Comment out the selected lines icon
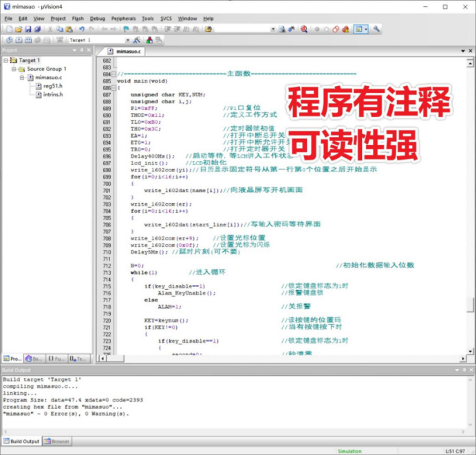The image size is (476, 455). pyautogui.click(x=186, y=29)
